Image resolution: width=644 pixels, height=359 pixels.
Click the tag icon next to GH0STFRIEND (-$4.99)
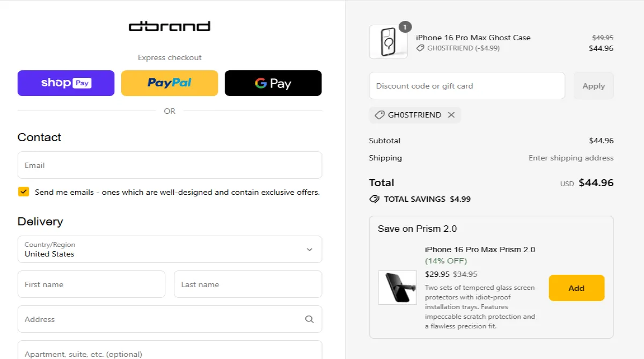pos(420,48)
